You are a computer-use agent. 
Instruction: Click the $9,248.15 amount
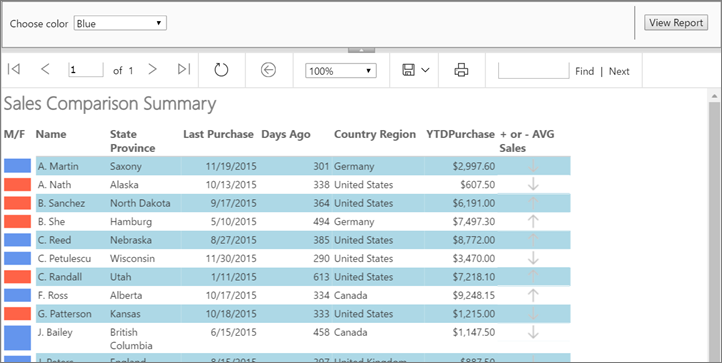click(474, 295)
